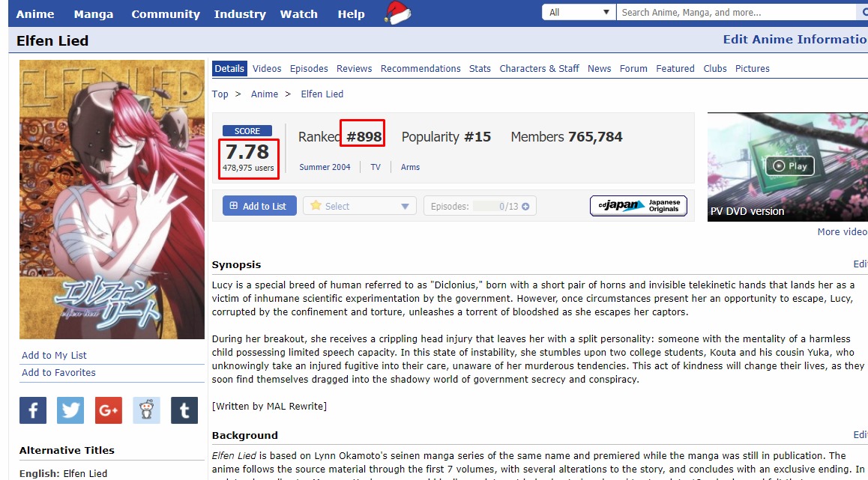Open the score Select dropdown
Viewport: 868px width, 480px height.
360,206
